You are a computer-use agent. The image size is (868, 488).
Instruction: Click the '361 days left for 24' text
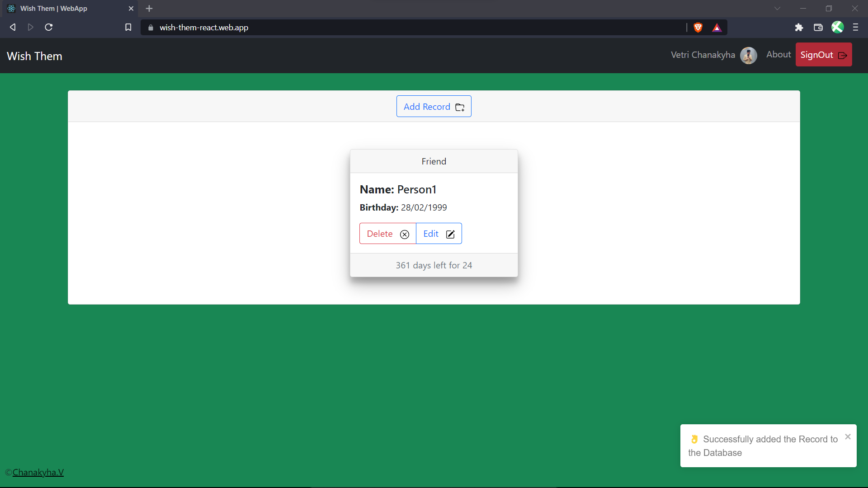pyautogui.click(x=434, y=265)
